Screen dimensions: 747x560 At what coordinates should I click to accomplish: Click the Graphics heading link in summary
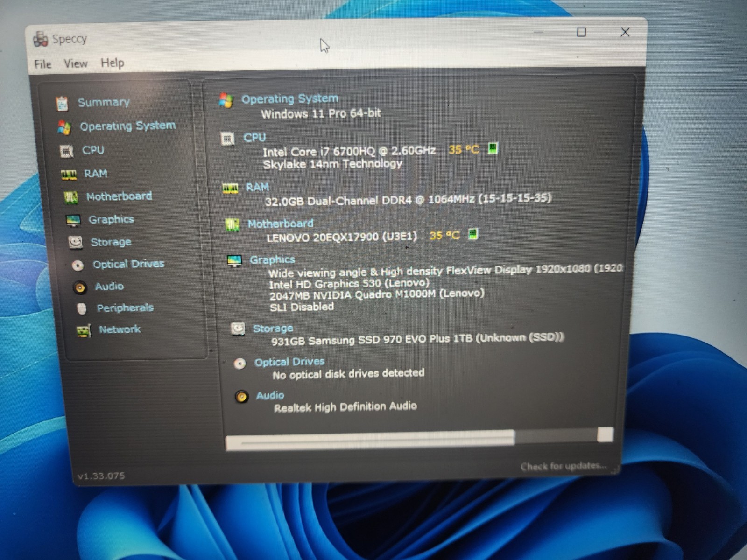(x=272, y=259)
